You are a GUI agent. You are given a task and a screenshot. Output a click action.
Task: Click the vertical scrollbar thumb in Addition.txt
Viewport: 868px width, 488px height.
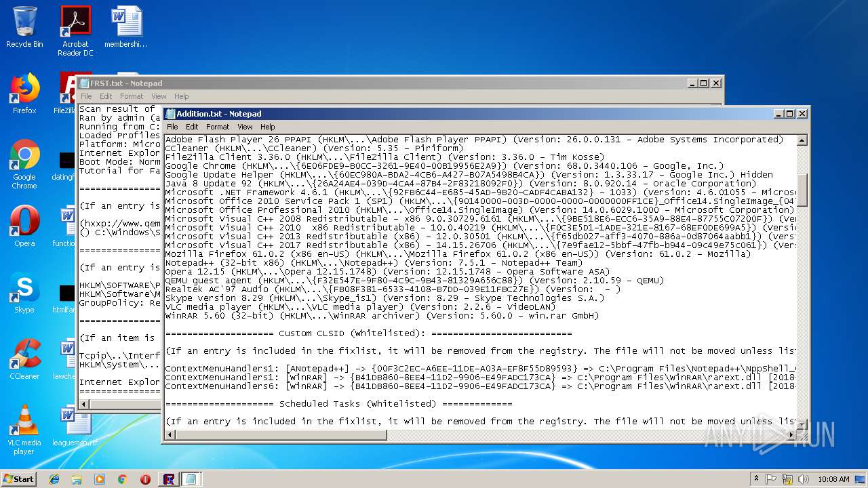tap(802, 190)
